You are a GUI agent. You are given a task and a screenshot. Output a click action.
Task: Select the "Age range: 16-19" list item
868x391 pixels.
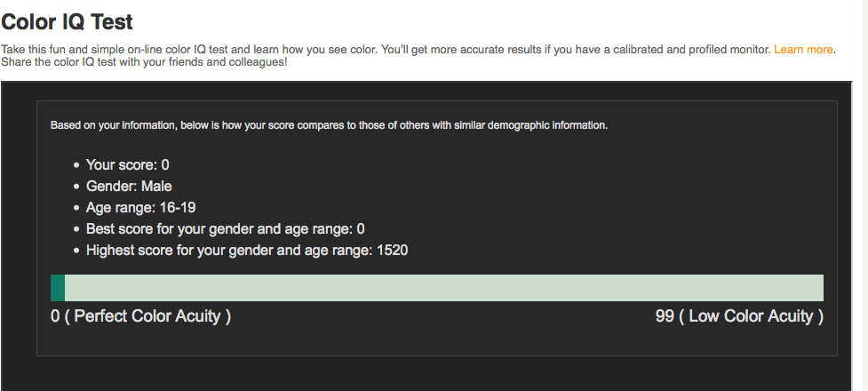(x=140, y=208)
